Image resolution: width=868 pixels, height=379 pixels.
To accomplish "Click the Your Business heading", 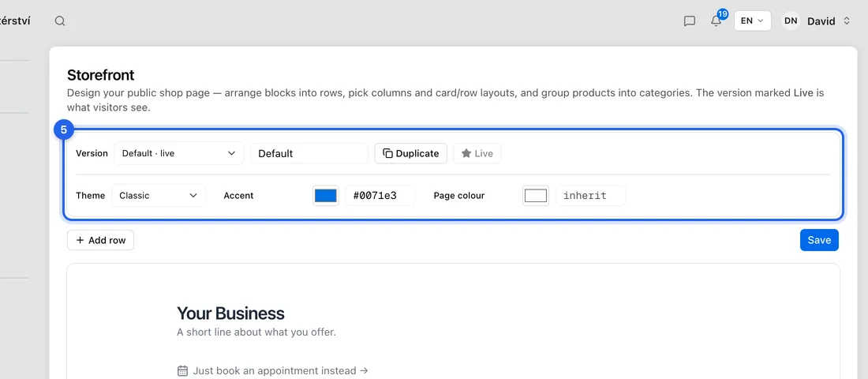I will tap(230, 313).
